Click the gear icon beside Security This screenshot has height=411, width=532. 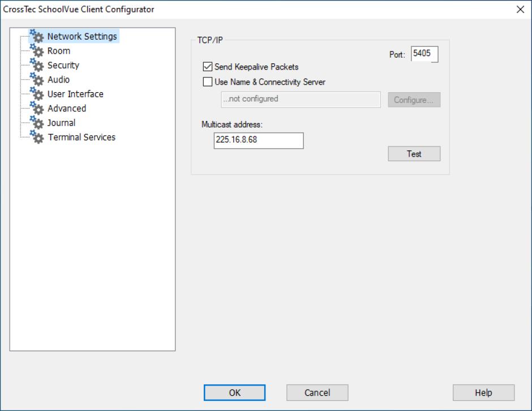(37, 65)
